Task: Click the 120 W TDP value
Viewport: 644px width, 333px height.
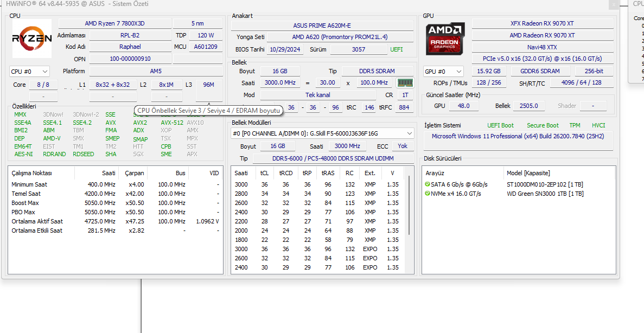Action: pyautogui.click(x=206, y=35)
